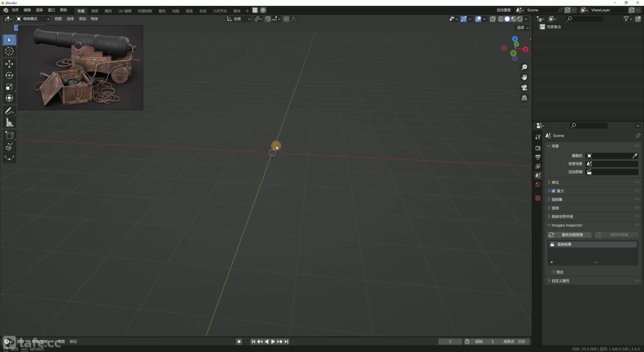Switch to the Sculpting workspace tab
644x352 pixels.
tap(108, 11)
